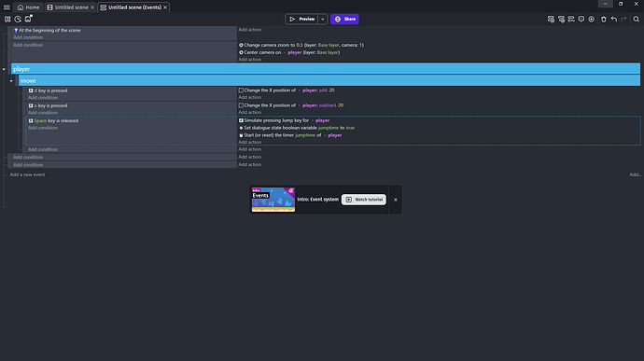Click the icon before 'Simulate pressing Jump key'
The width and height of the screenshot is (644, 361).
[241, 120]
